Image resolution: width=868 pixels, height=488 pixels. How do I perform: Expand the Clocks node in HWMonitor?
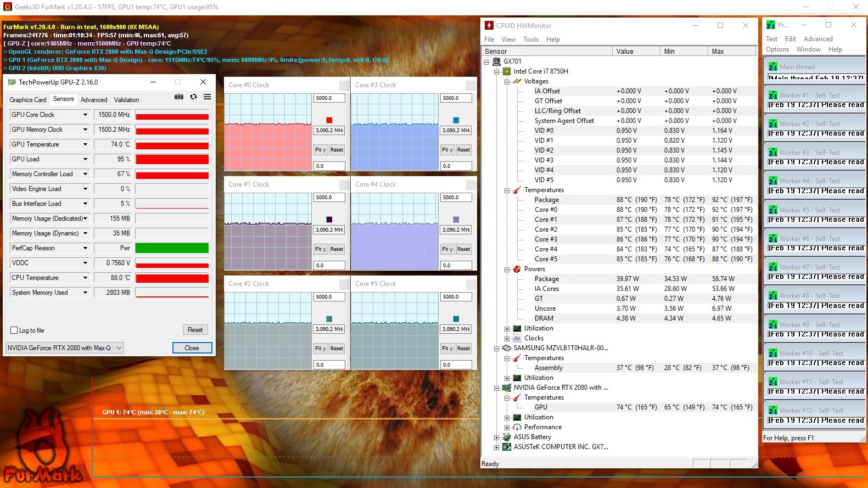507,339
